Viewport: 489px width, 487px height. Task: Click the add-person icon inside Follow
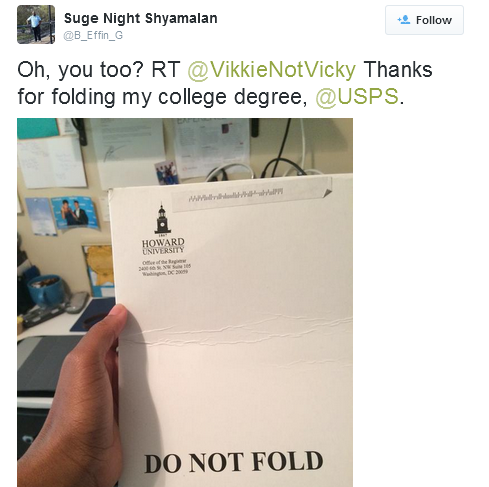pos(404,20)
